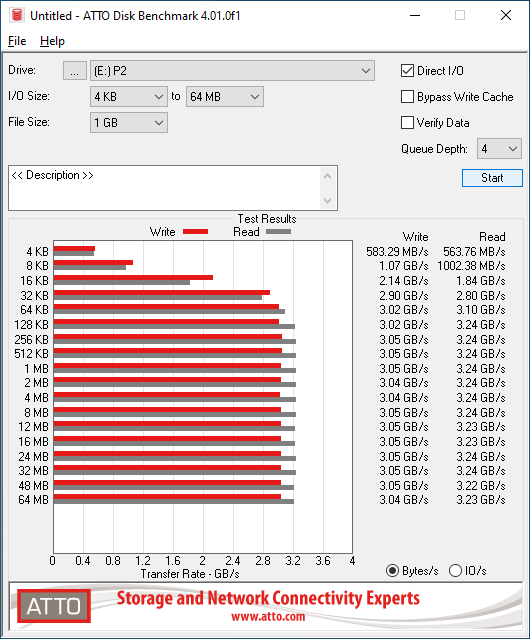Click the '32 KB' chart row label
The image size is (530, 639).
[35, 295]
